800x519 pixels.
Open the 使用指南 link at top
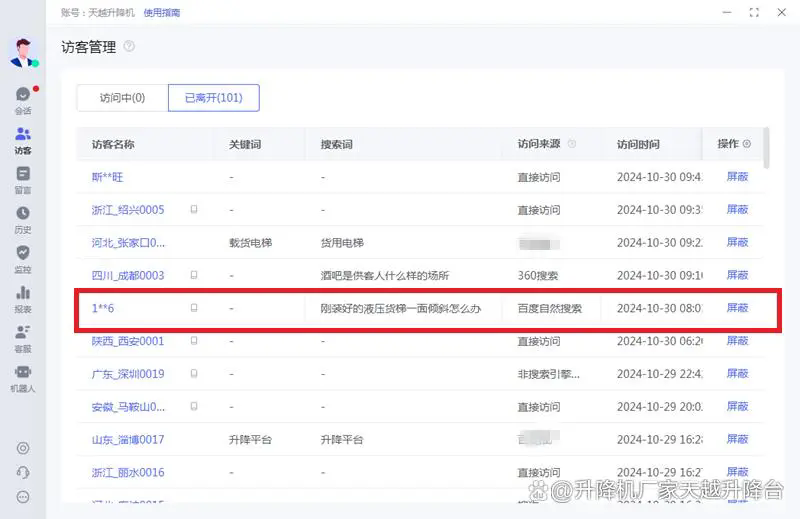tap(164, 13)
